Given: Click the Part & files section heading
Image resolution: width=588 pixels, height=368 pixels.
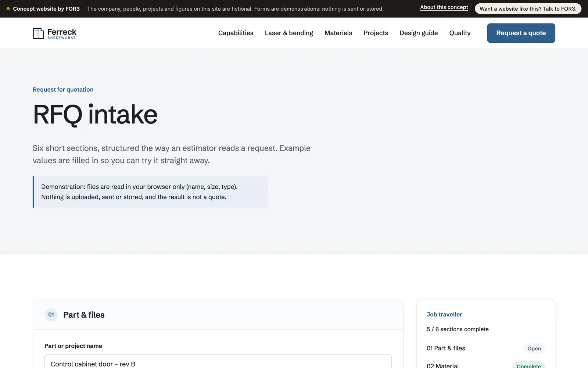Looking at the screenshot, I should coord(84,315).
